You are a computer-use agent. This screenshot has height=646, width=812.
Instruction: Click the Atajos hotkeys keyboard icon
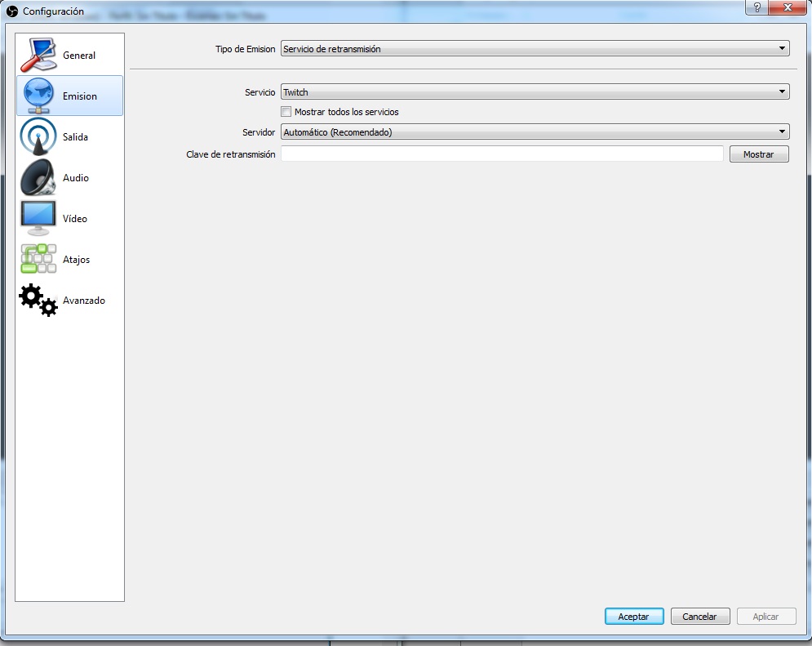pos(38,259)
